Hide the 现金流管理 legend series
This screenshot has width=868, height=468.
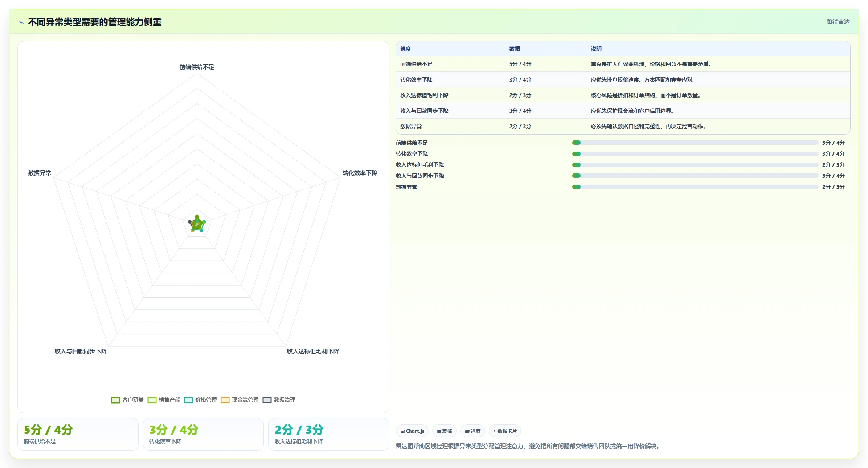(x=240, y=400)
